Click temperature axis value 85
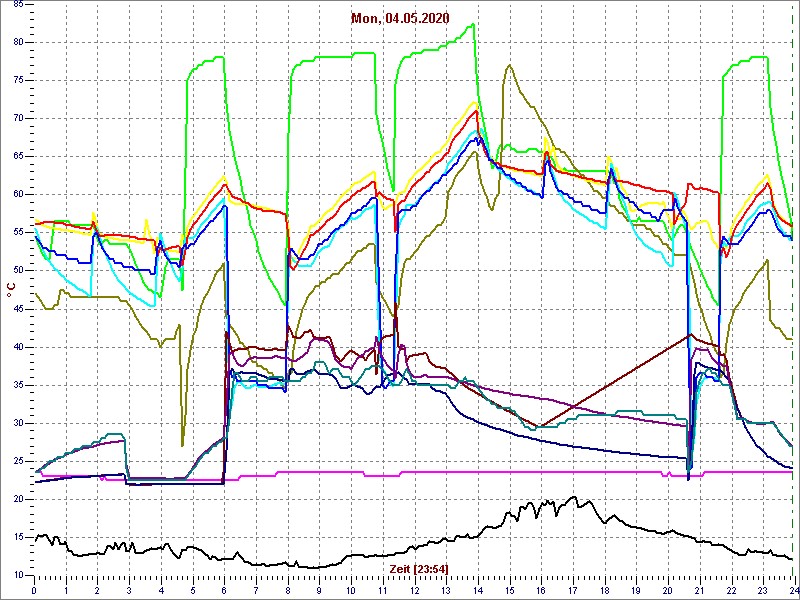This screenshot has height=600, width=800. (x=17, y=4)
